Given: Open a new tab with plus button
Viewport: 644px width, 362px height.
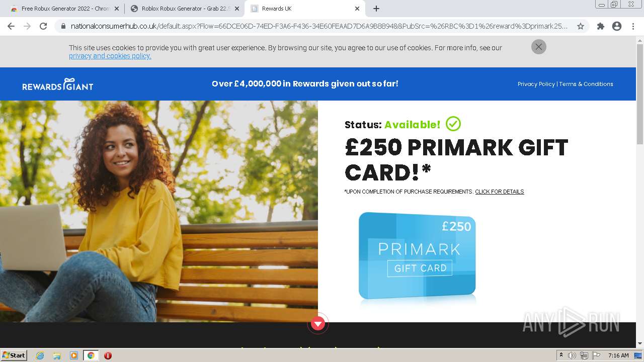Looking at the screenshot, I should coord(376,9).
